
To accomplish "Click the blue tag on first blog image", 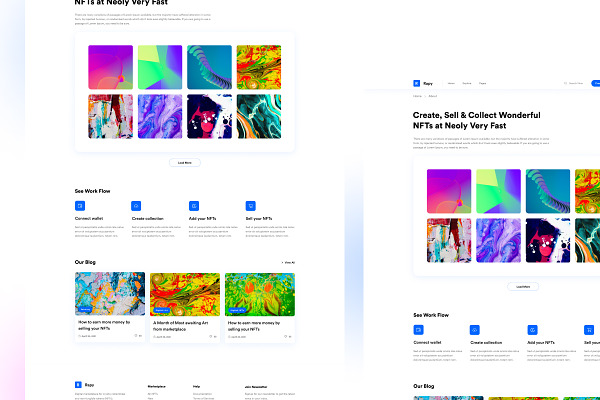I will (x=85, y=309).
